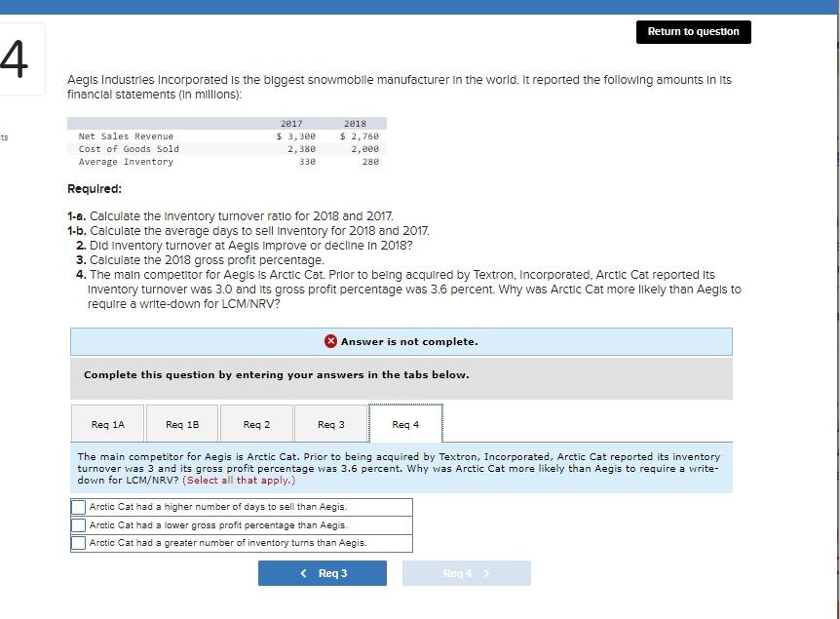Click the Return to question button

(693, 31)
